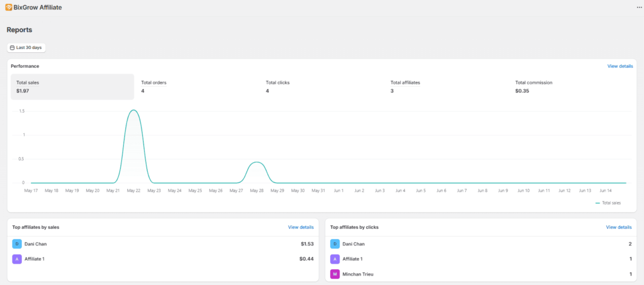Click Affiliate 1 name in clicks list
The width and height of the screenshot is (644, 285).
pos(352,259)
